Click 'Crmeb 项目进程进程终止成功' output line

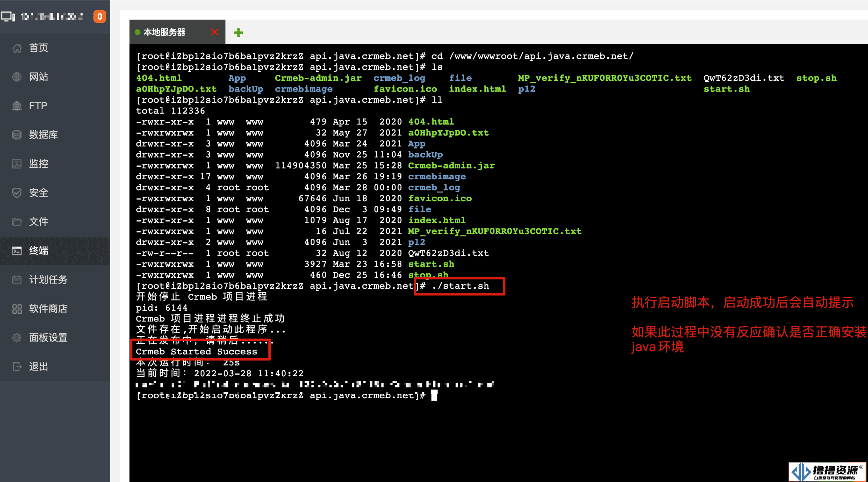[210, 319]
